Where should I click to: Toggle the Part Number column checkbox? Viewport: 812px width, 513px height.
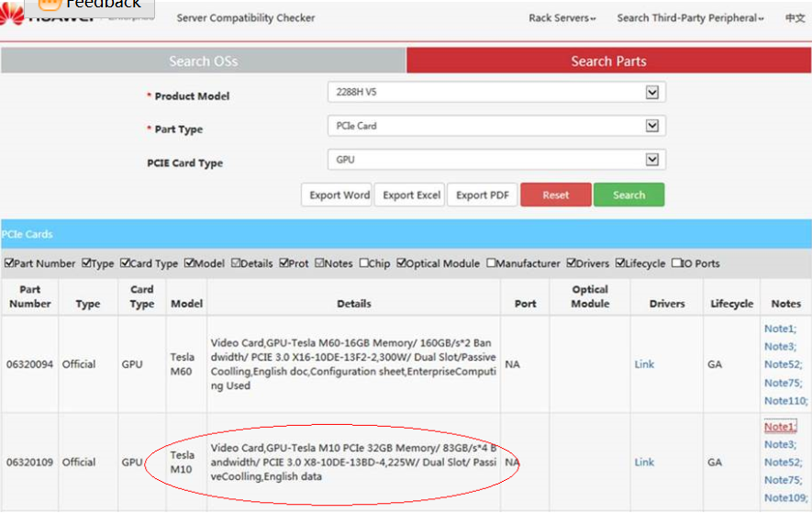(x=8, y=263)
